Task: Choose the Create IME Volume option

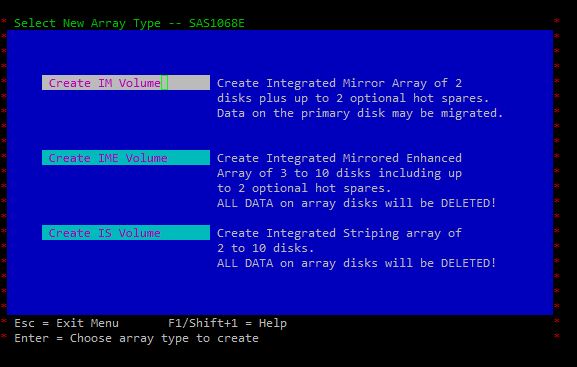Action: coord(126,158)
